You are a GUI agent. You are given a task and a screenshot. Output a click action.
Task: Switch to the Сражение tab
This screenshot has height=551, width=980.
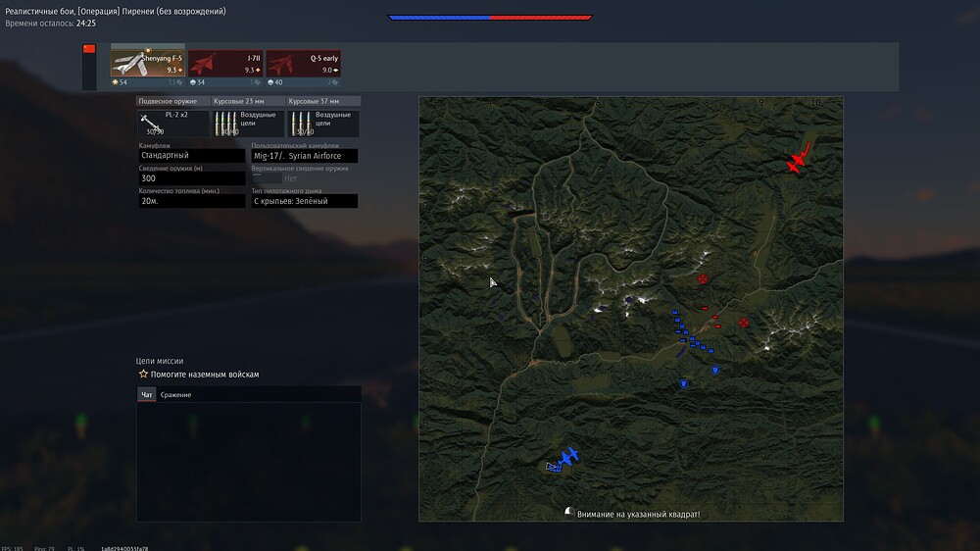(175, 395)
